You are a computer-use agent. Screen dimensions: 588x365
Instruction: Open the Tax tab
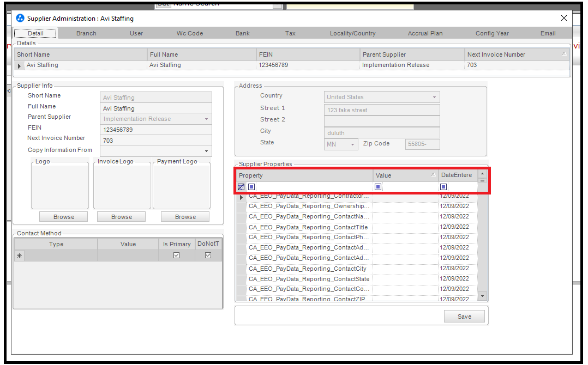(x=290, y=33)
